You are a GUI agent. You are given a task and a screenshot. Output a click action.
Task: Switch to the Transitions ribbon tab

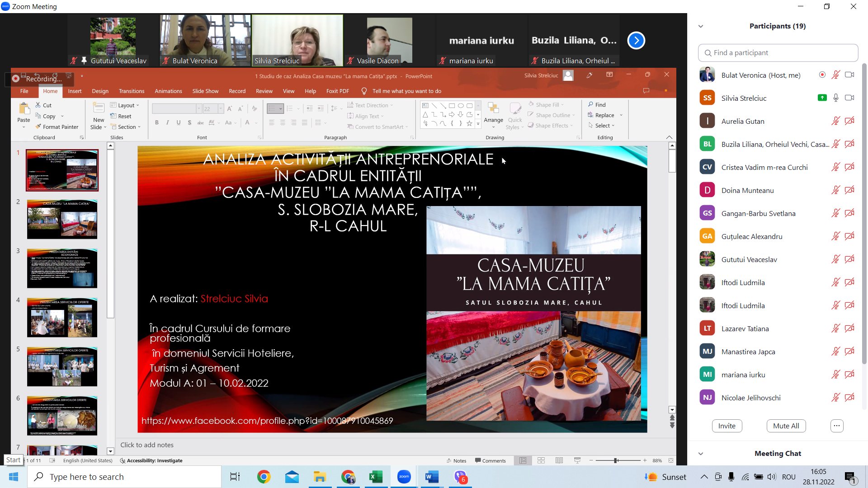[132, 91]
